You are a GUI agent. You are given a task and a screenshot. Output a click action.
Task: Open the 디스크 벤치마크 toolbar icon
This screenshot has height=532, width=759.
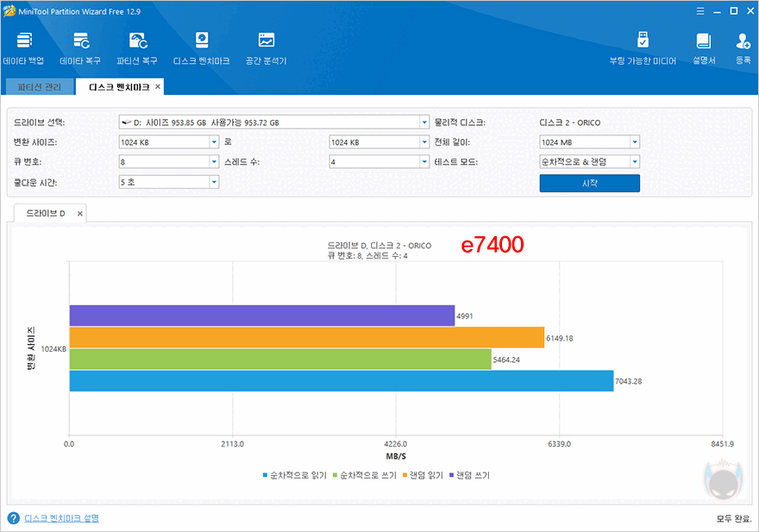point(201,48)
